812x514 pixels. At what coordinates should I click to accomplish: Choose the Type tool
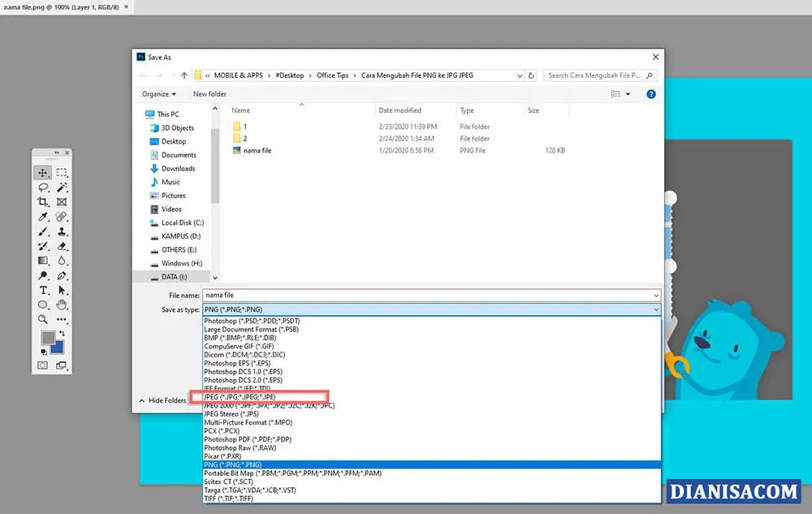(x=43, y=290)
